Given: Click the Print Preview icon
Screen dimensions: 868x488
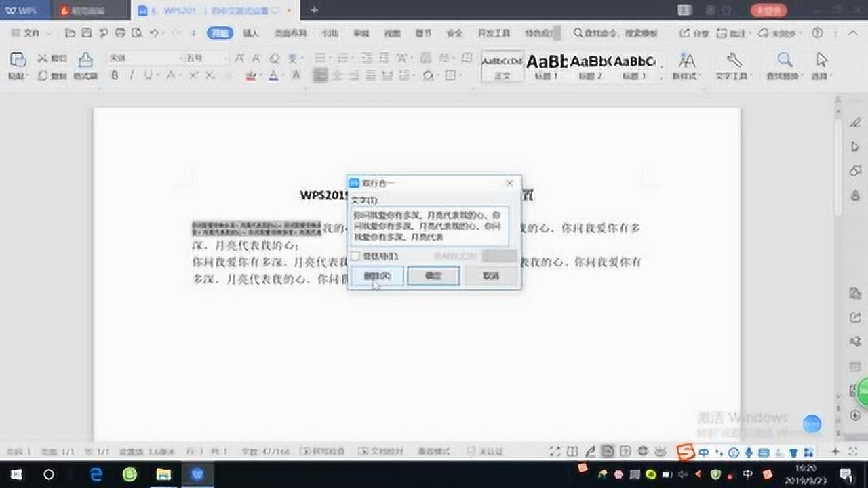Looking at the screenshot, I should [x=137, y=33].
